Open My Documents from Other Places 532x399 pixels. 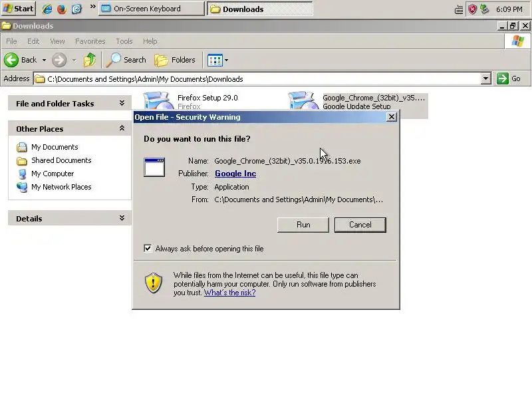pos(55,147)
